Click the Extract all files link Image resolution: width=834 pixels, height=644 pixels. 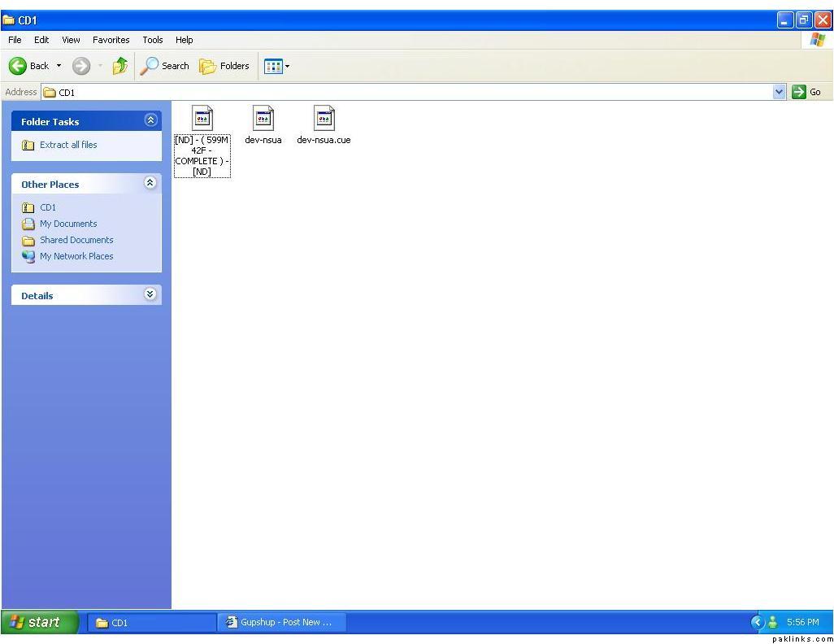click(x=68, y=145)
